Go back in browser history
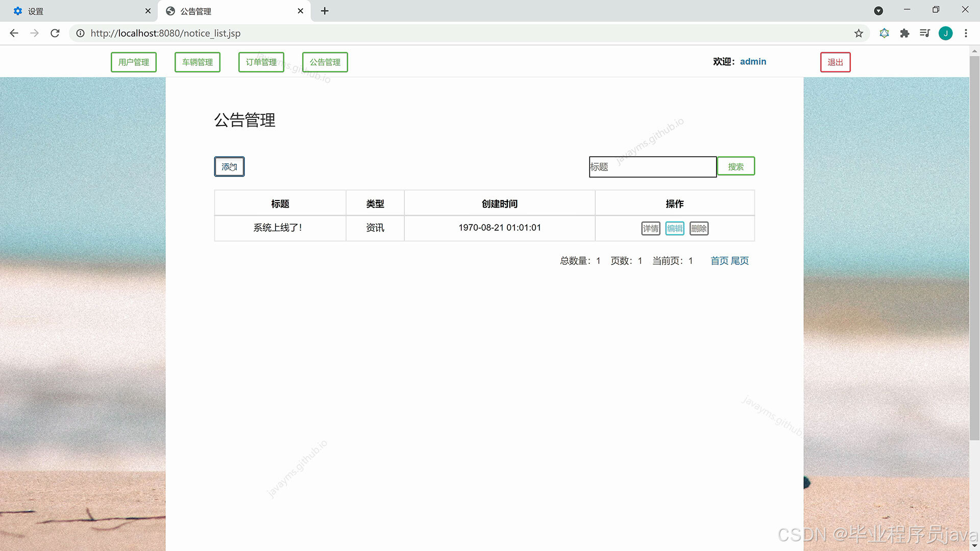The height and width of the screenshot is (551, 980). tap(14, 33)
